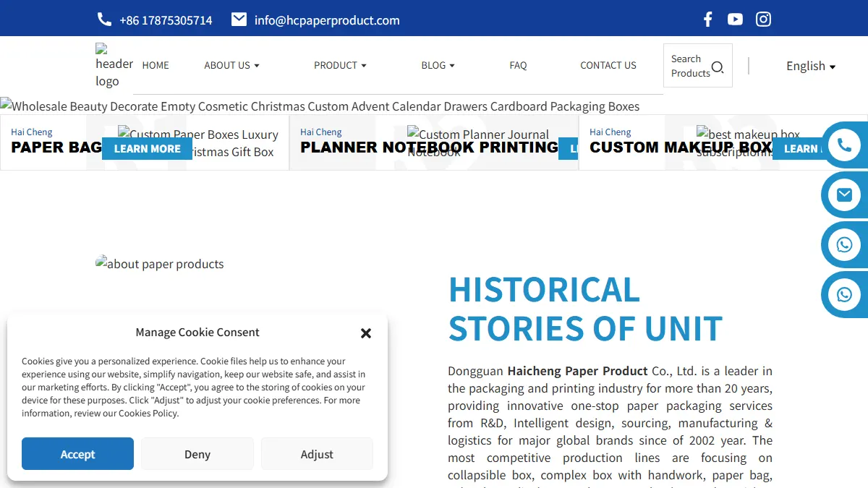Click the floating email button
The width and height of the screenshot is (868, 488).
pyautogui.click(x=844, y=194)
